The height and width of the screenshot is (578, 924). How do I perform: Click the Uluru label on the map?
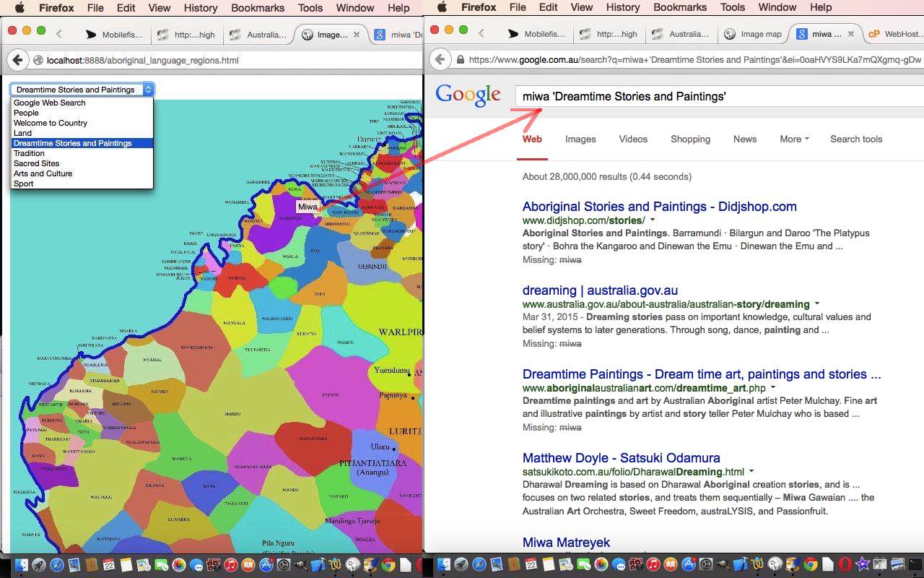380,447
